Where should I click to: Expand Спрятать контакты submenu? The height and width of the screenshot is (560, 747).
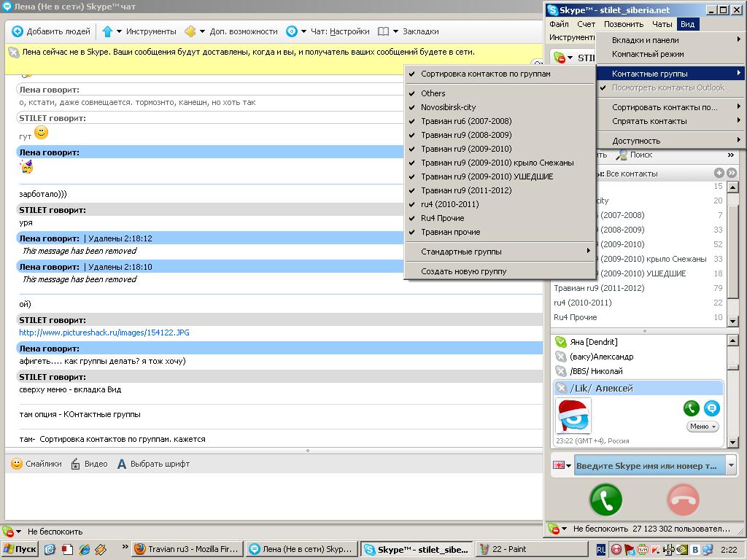click(x=671, y=121)
